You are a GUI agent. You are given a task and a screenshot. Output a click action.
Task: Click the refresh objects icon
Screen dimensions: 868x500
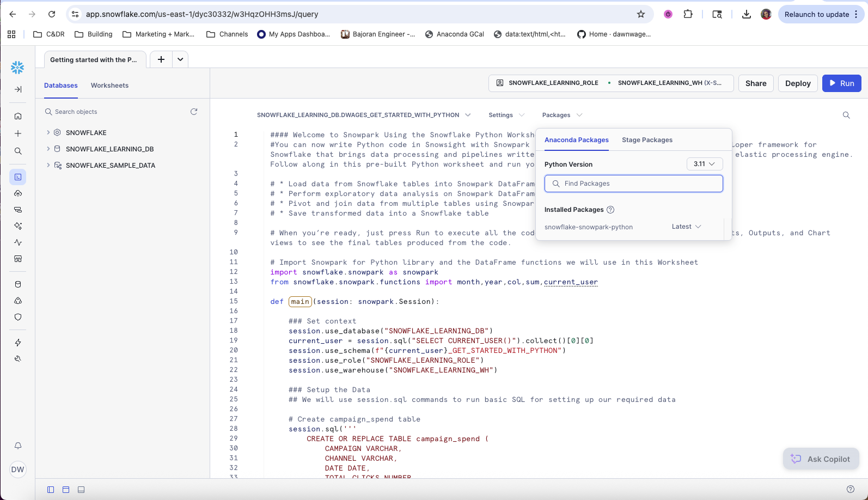click(193, 112)
